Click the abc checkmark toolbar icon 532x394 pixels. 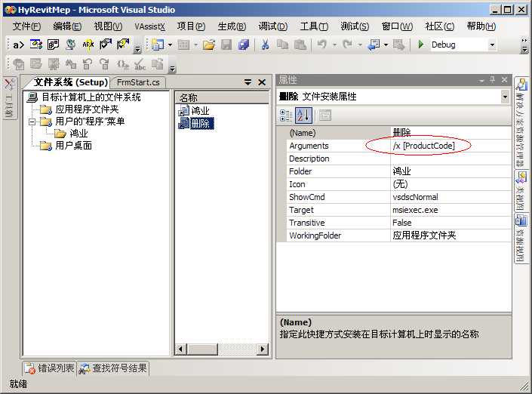140,64
